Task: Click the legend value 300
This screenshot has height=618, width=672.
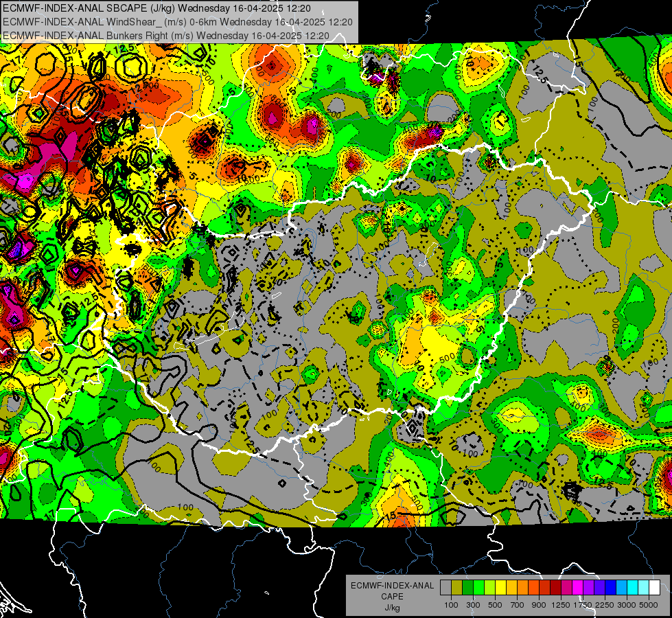Action: (473, 605)
